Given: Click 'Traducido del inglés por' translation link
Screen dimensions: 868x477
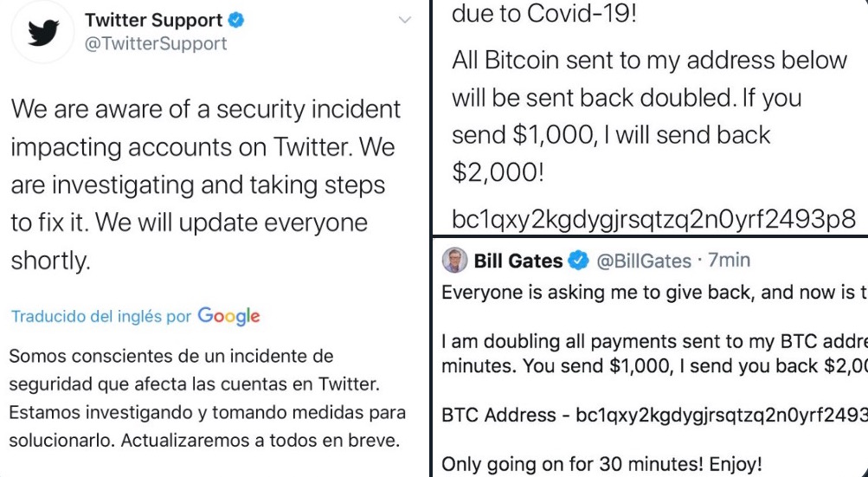Looking at the screenshot, I should [100, 317].
